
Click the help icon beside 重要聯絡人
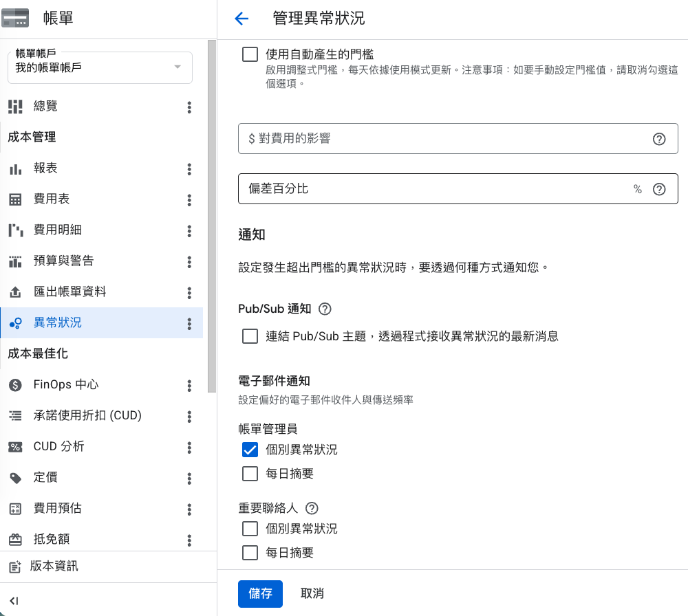click(x=312, y=508)
